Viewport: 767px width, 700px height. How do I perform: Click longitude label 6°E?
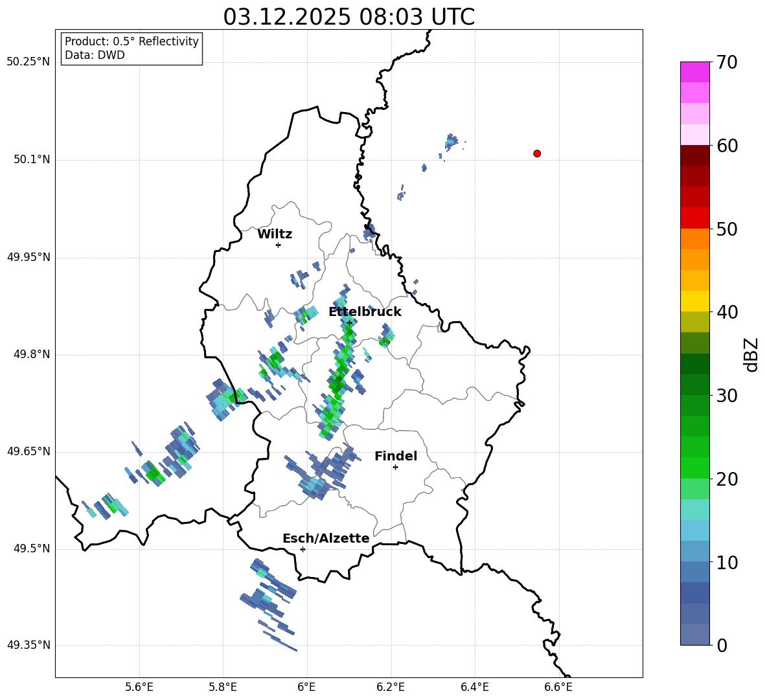point(306,688)
